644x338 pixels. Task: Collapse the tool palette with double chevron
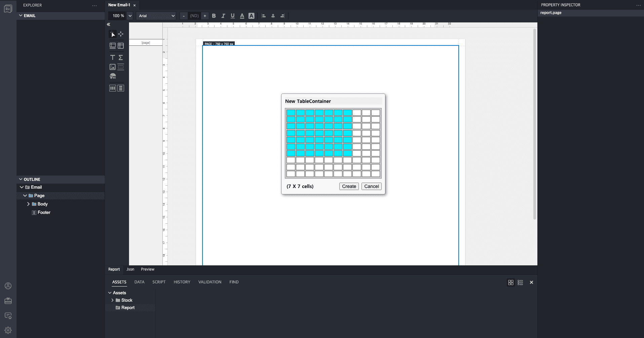pos(109,24)
